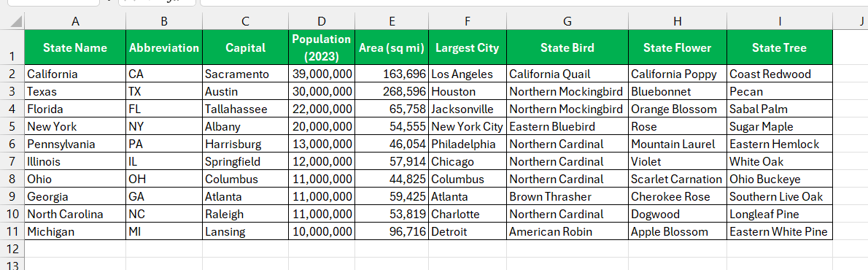Select the California cell
The width and height of the screenshot is (868, 270).
click(75, 74)
